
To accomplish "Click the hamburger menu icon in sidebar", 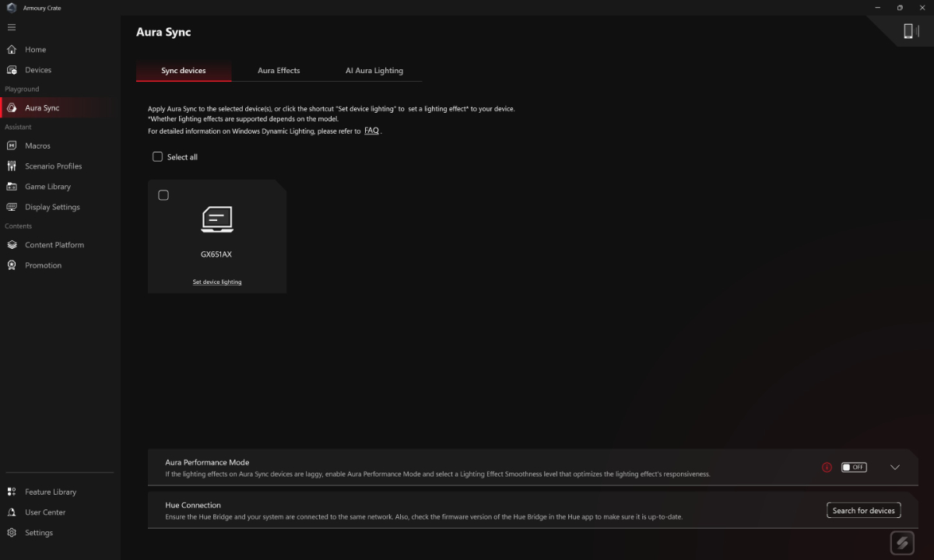I will [12, 27].
